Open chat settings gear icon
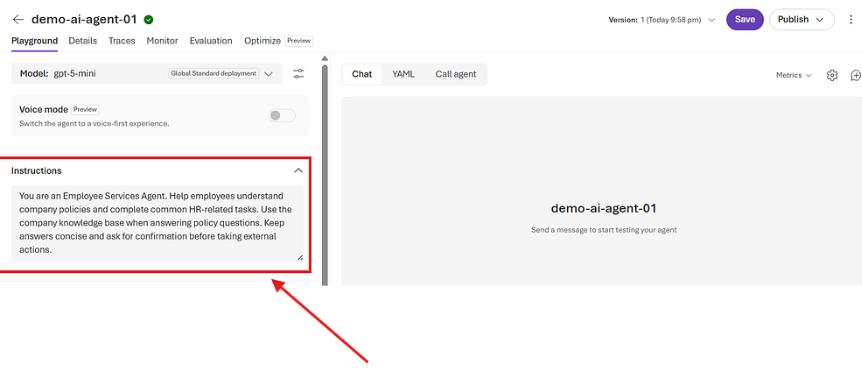 coord(832,75)
